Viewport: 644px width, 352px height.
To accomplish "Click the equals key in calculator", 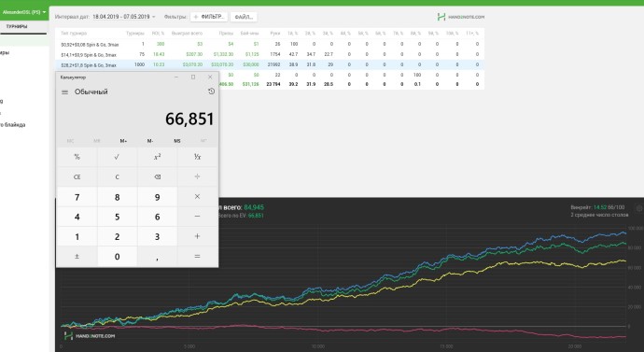I will tap(198, 257).
